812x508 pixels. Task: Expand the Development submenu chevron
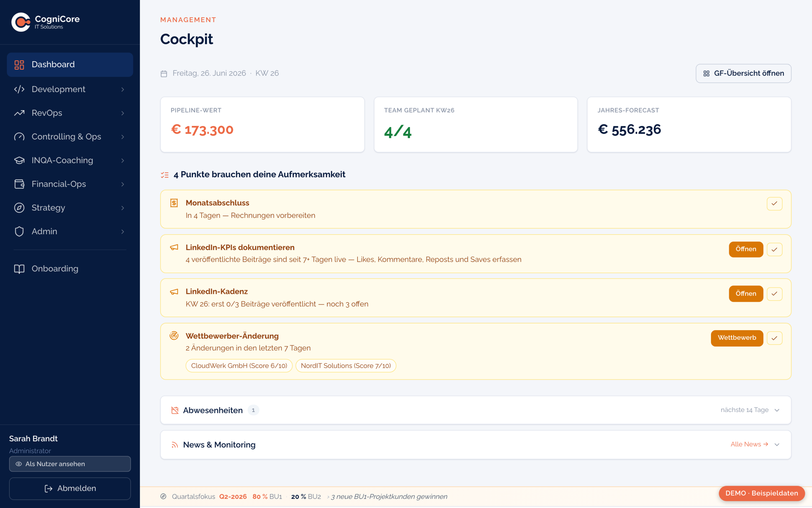click(123, 89)
